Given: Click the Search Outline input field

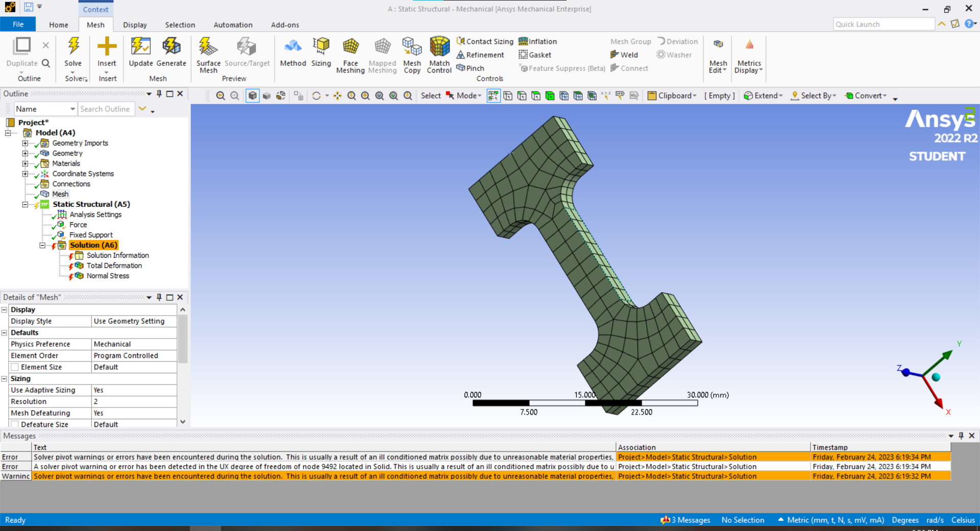Looking at the screenshot, I should tap(105, 109).
